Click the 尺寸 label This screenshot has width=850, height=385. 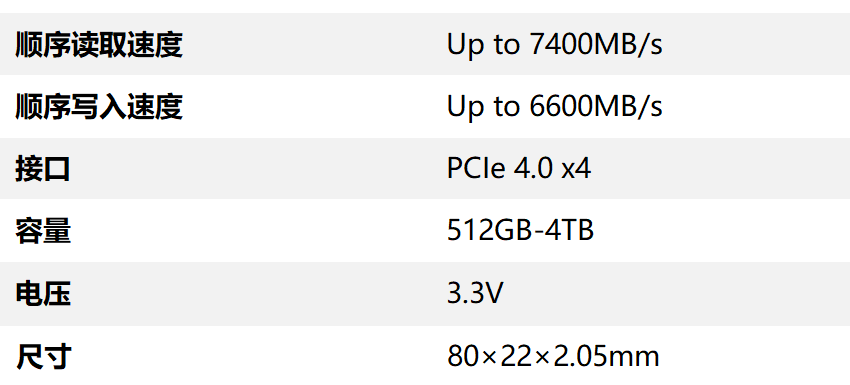click(x=43, y=357)
